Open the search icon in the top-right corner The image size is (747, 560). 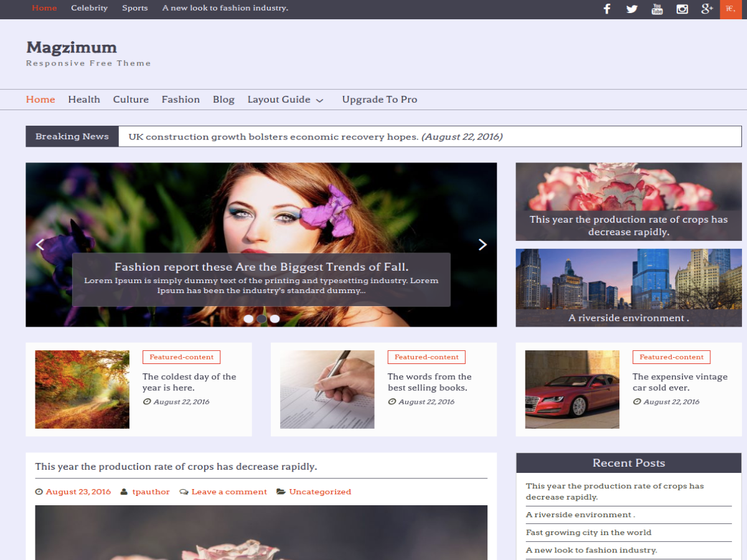[730, 9]
